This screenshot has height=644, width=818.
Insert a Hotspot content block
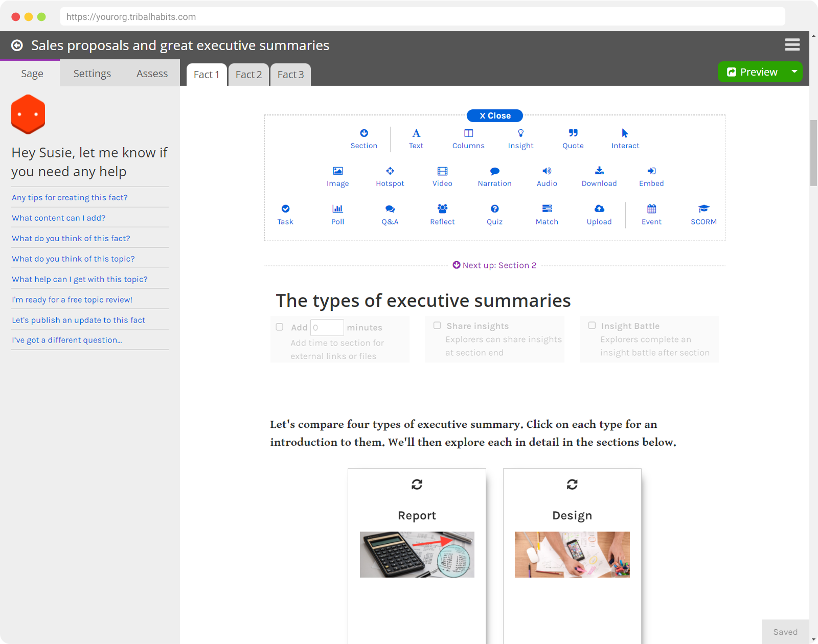coord(390,176)
